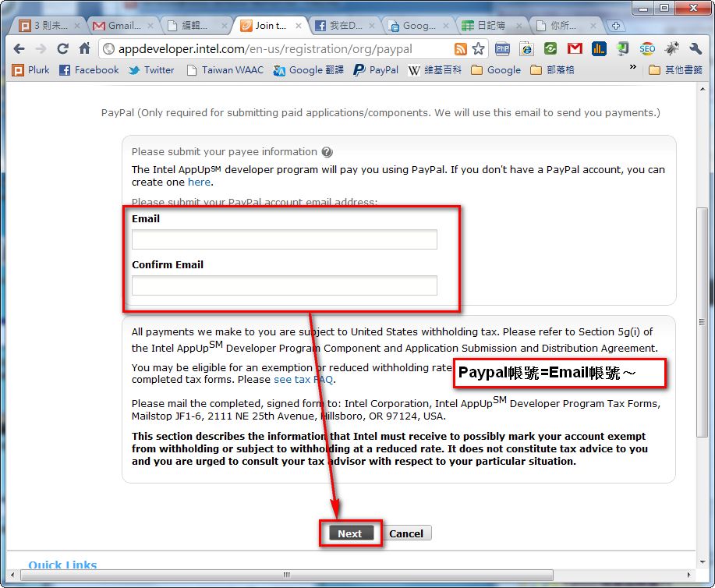Open the blue bar-chart extension icon
Image resolution: width=715 pixels, height=588 pixels.
coord(599,49)
